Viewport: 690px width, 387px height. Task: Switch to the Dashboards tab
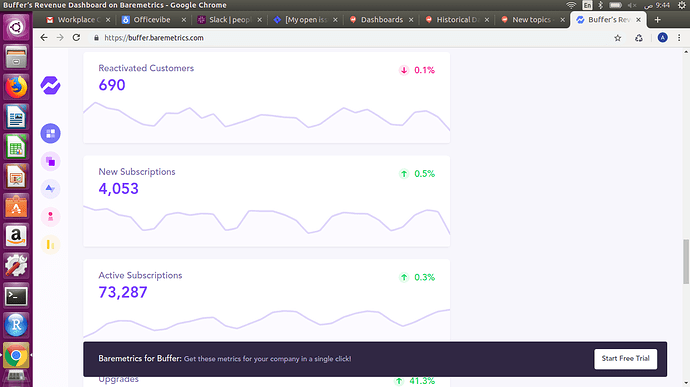[x=382, y=20]
